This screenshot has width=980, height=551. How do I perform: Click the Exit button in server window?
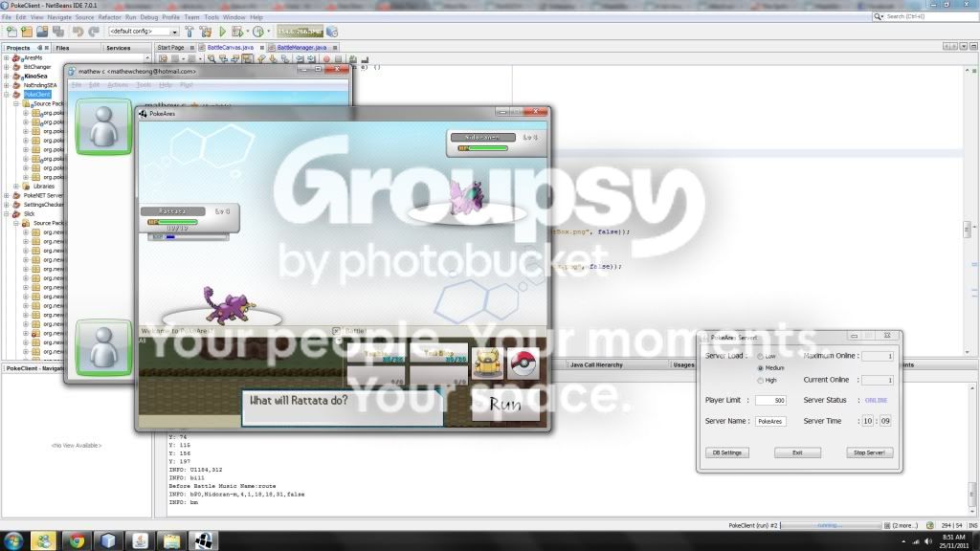tap(797, 452)
